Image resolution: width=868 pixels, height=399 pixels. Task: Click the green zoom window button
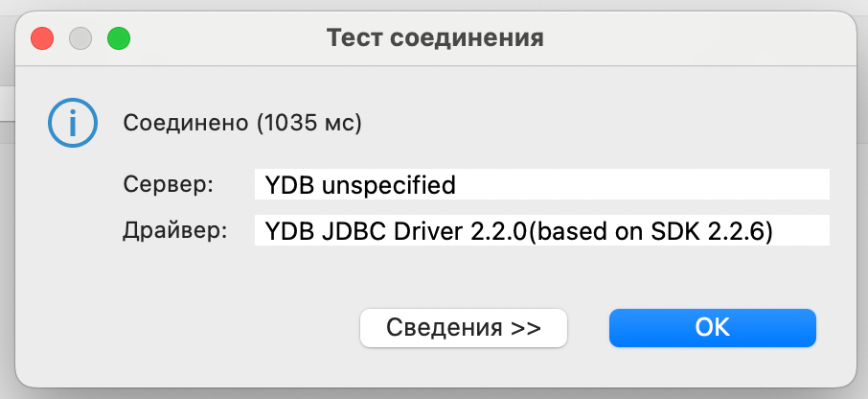(118, 39)
